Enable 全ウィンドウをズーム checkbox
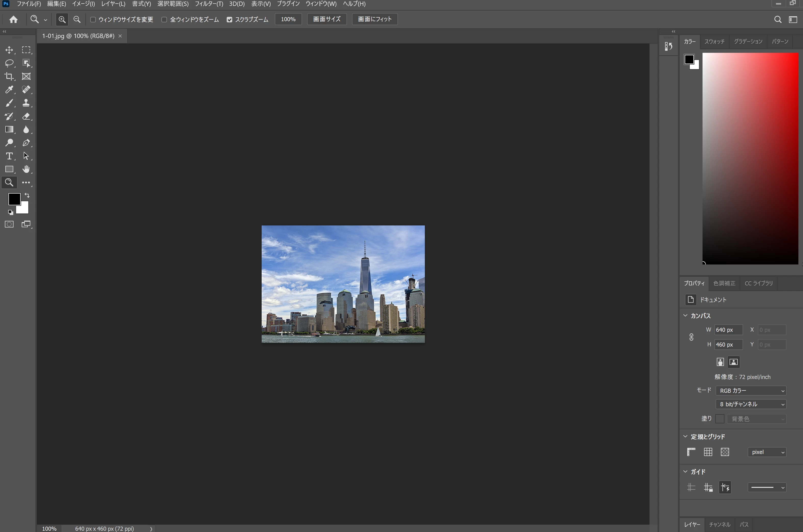This screenshot has height=532, width=803. (164, 20)
